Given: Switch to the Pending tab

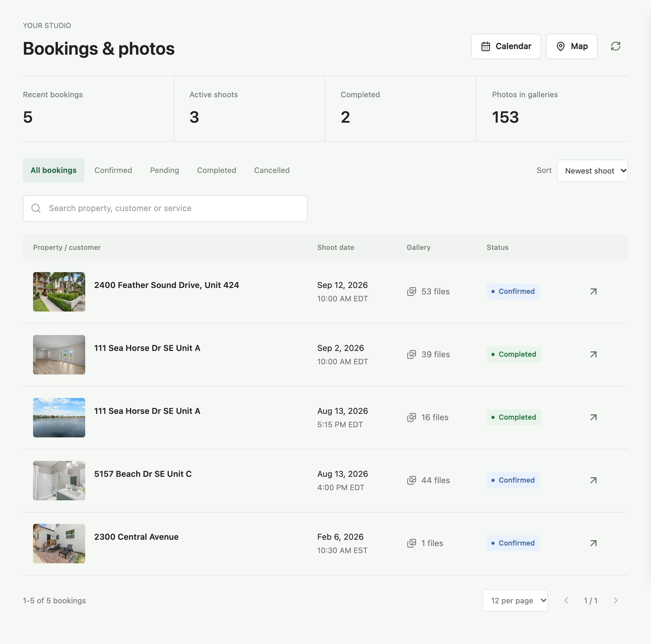Looking at the screenshot, I should coord(164,170).
